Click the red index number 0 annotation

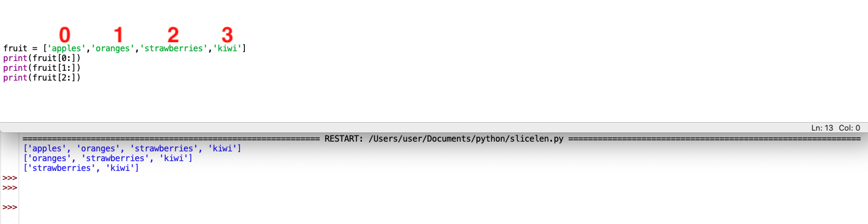(x=65, y=34)
